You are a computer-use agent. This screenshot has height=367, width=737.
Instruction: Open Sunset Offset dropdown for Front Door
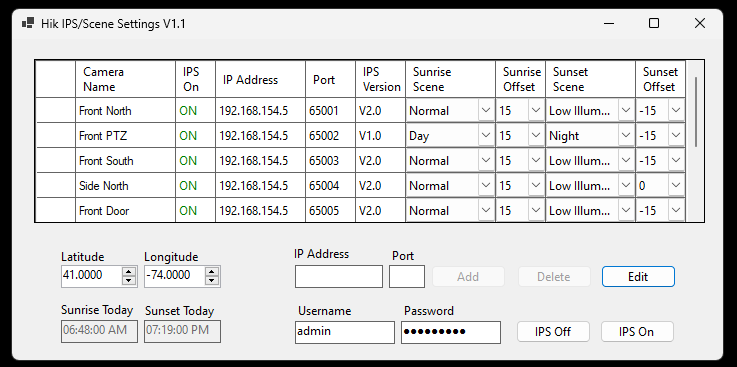coord(676,211)
